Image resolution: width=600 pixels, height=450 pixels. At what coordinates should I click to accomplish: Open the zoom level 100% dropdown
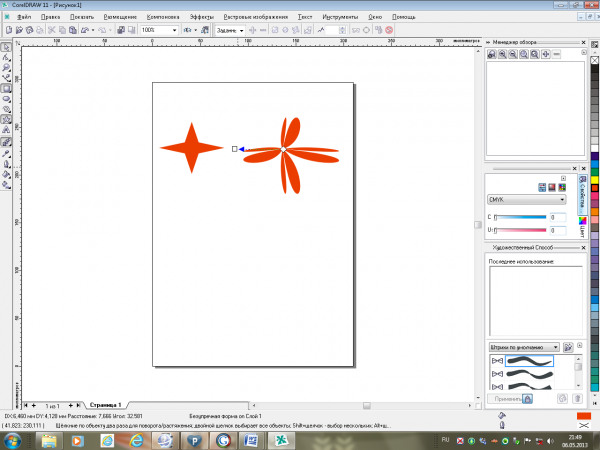[174, 30]
